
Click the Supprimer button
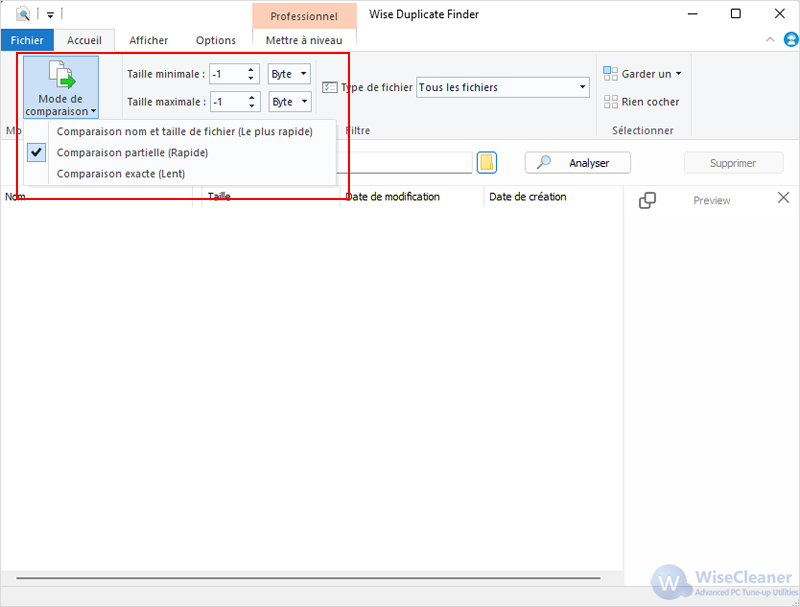[733, 163]
